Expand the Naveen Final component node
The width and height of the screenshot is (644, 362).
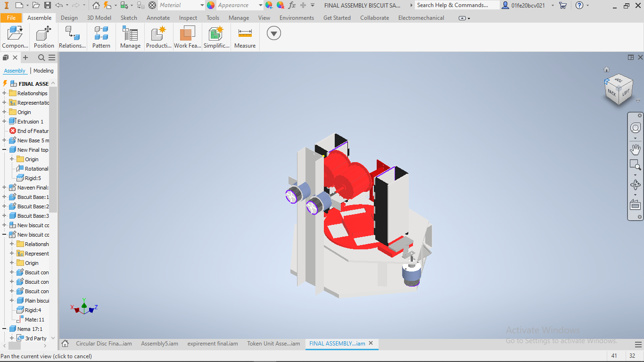click(x=4, y=188)
